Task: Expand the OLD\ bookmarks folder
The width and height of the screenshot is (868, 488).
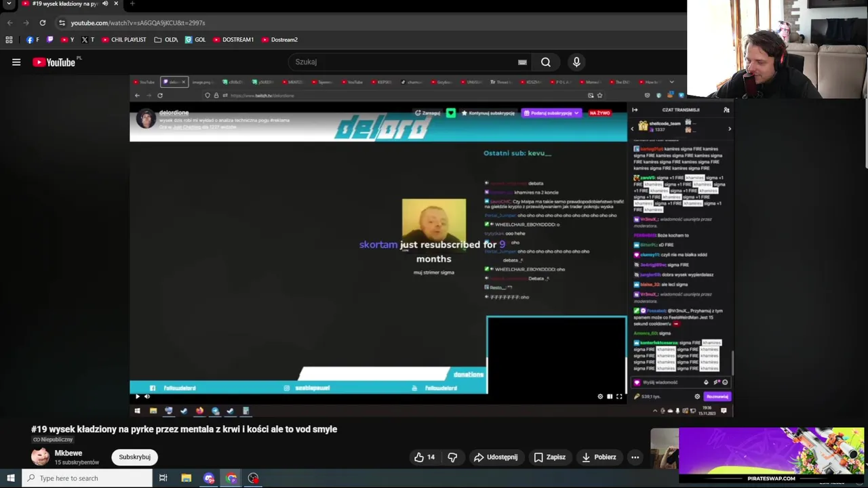Action: click(x=166, y=39)
